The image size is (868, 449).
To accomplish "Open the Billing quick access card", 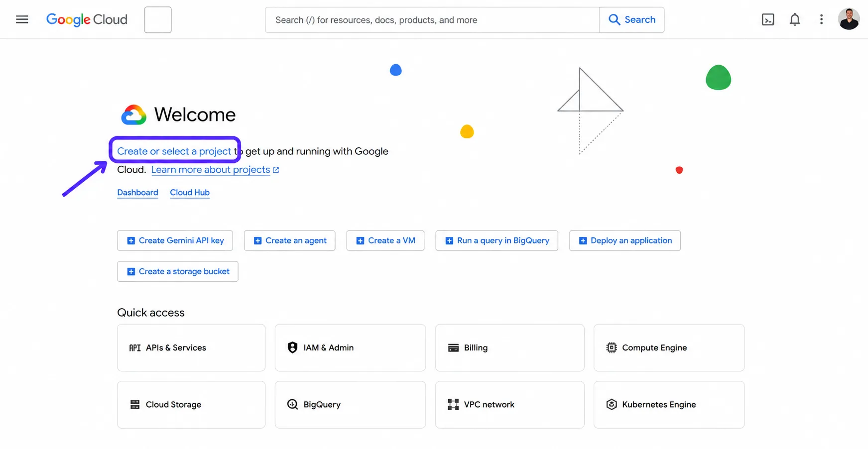I will pyautogui.click(x=510, y=348).
